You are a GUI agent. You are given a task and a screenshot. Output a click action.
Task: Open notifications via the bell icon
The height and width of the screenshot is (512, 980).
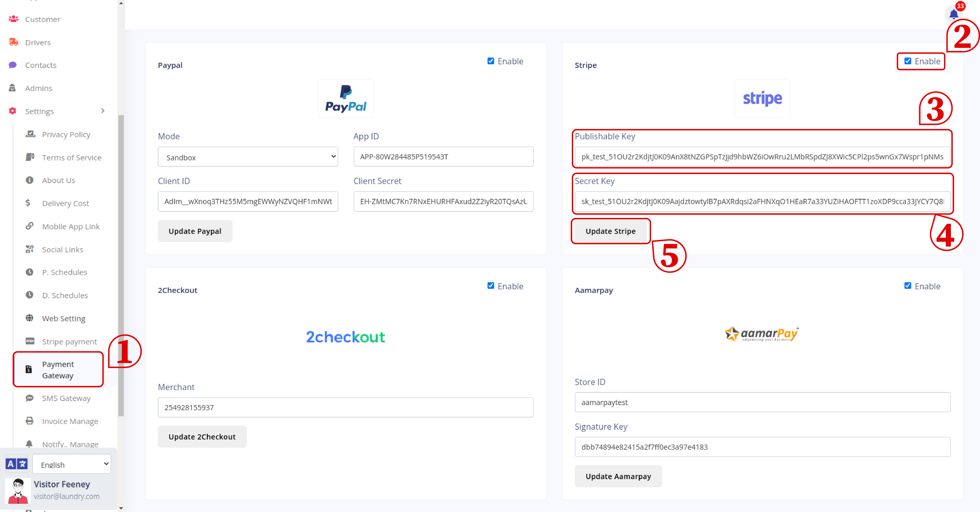click(953, 14)
